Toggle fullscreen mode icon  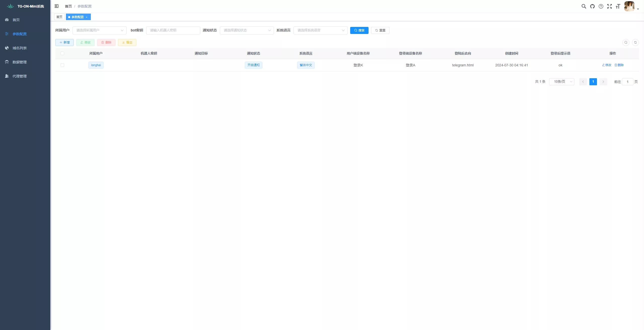click(x=610, y=6)
